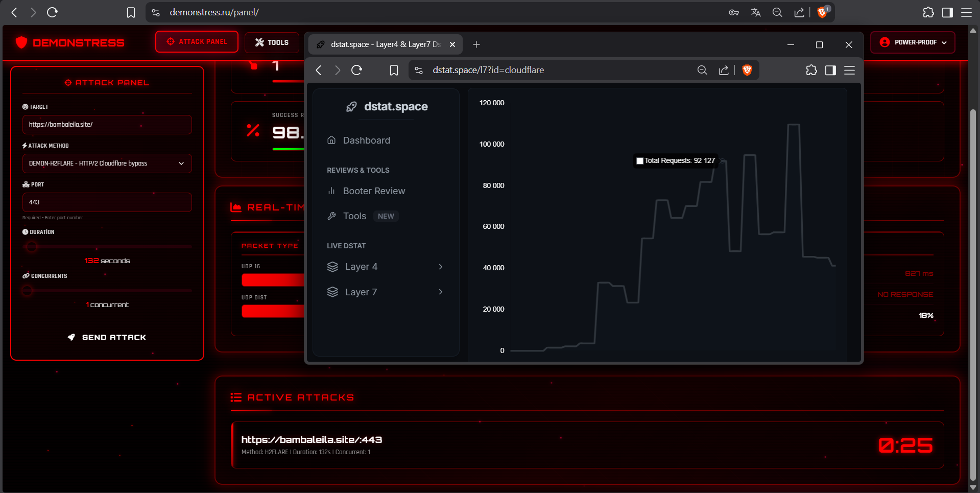Toggle the sidebar panel in dstat.space window
Screen dimensions: 980x493
tap(830, 70)
